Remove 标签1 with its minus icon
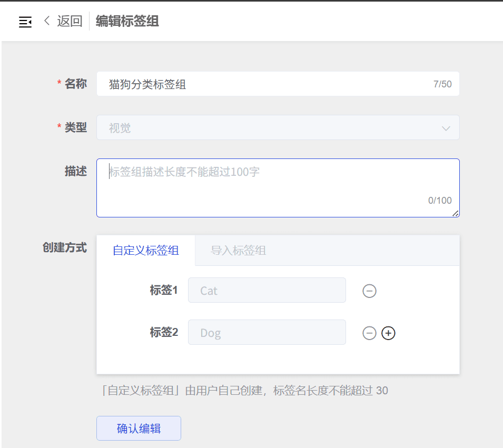The height and width of the screenshot is (448, 503). pyautogui.click(x=369, y=291)
